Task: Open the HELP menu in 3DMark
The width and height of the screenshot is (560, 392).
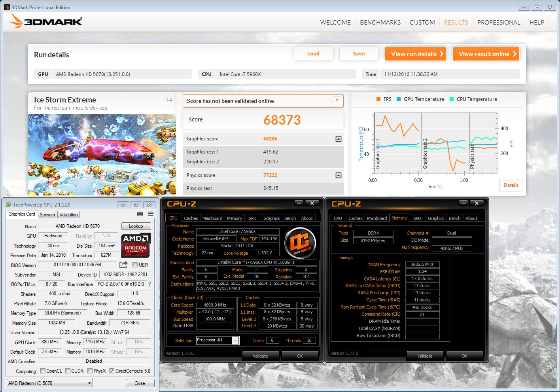Action: pos(537,23)
